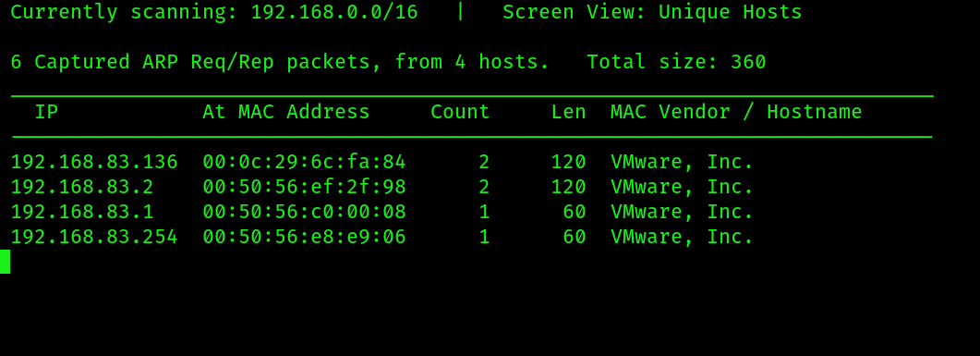Click MAC address 00:50:56:ef:2f:98
Viewport: 980px width, 356px height.
click(x=305, y=187)
